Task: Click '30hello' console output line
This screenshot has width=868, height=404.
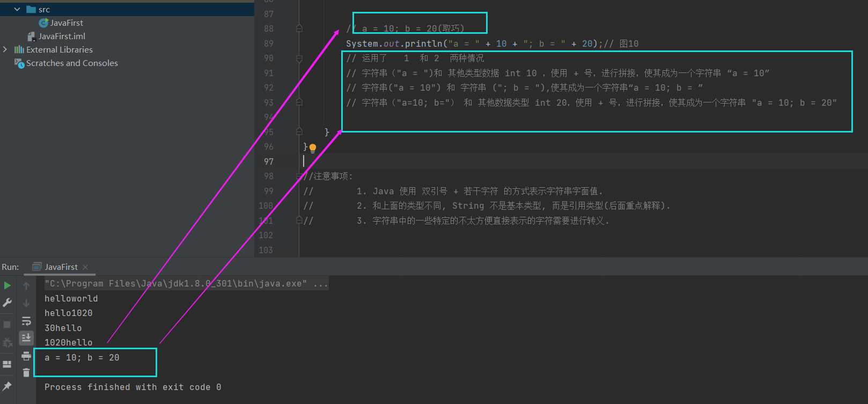Action: (63, 328)
